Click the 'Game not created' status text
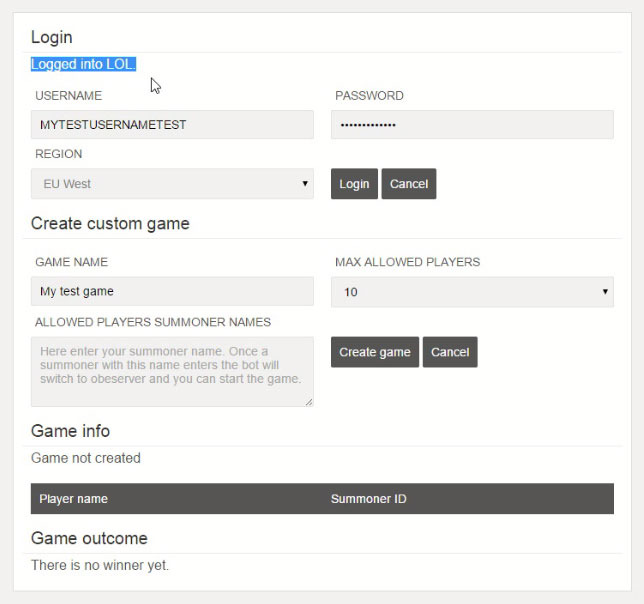This screenshot has height=604, width=644. (x=86, y=458)
